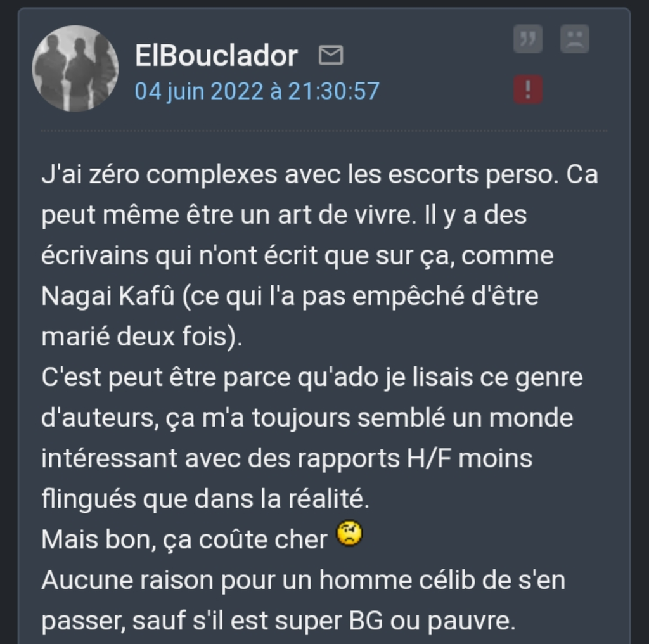This screenshot has width=649, height=644.
Task: Blacklist the author using the sad-face icon
Action: point(574,39)
